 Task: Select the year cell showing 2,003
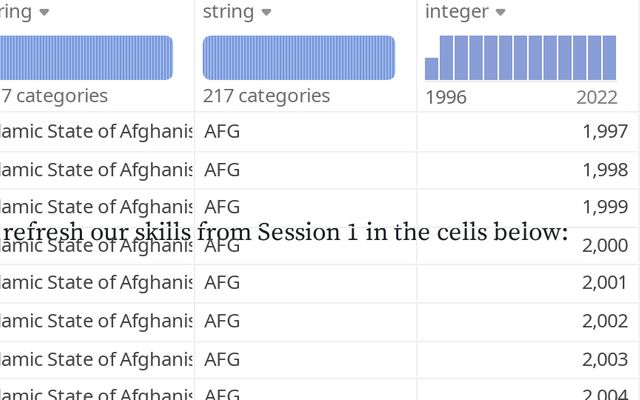(x=528, y=360)
